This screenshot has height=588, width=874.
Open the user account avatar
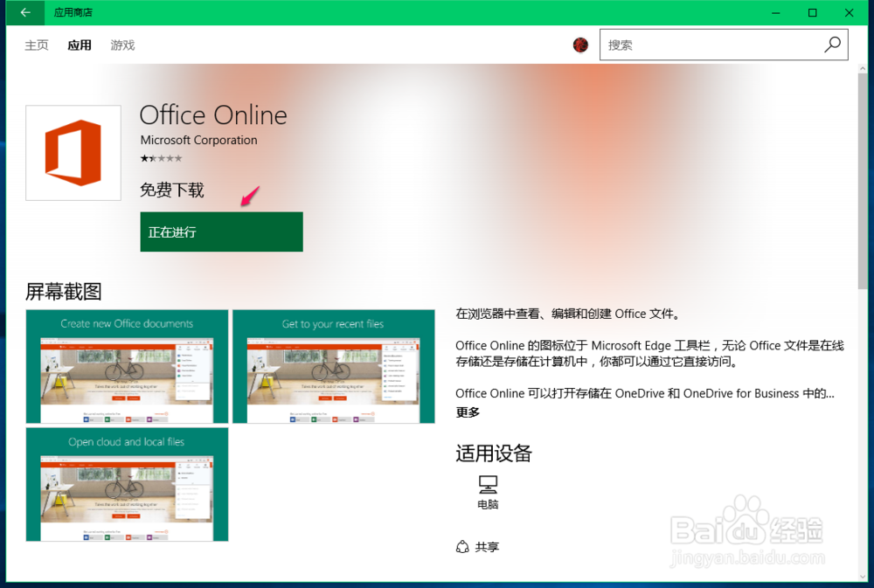[x=580, y=45]
